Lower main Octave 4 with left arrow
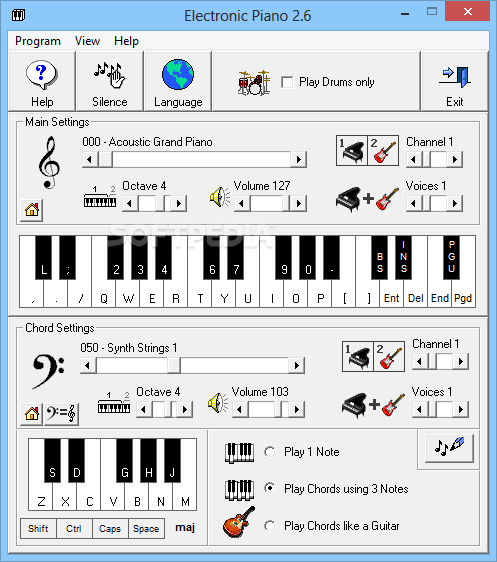The height and width of the screenshot is (562, 497). point(130,204)
